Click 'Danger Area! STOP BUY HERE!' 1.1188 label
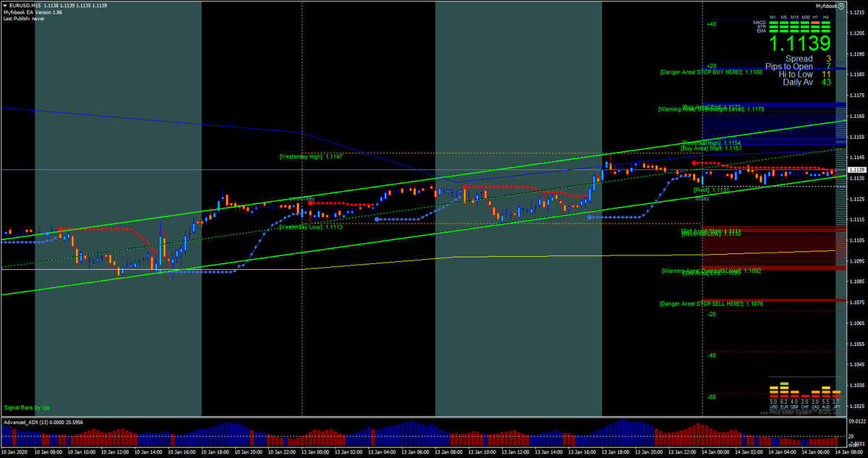Screen dimensions: 868x458 [x=712, y=72]
